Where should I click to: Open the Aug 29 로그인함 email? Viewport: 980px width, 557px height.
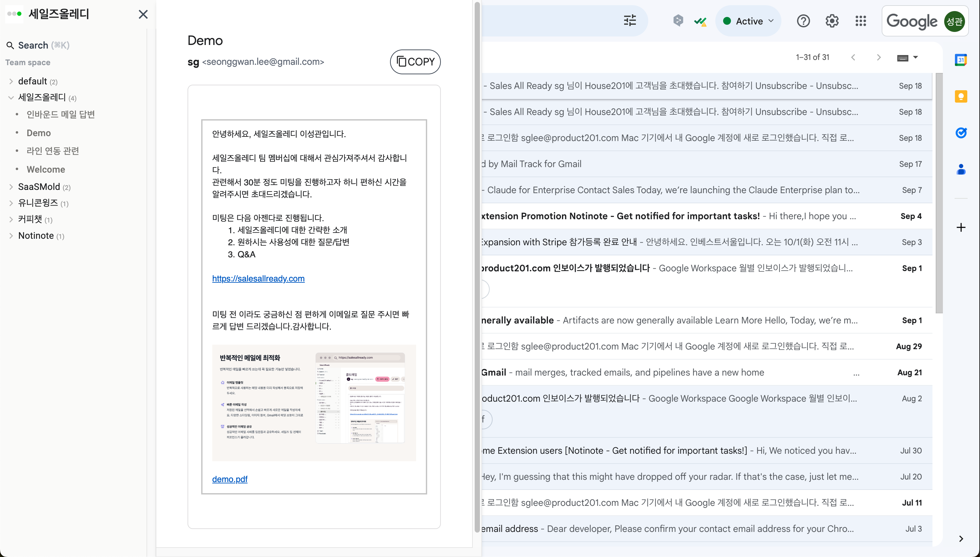click(x=707, y=346)
